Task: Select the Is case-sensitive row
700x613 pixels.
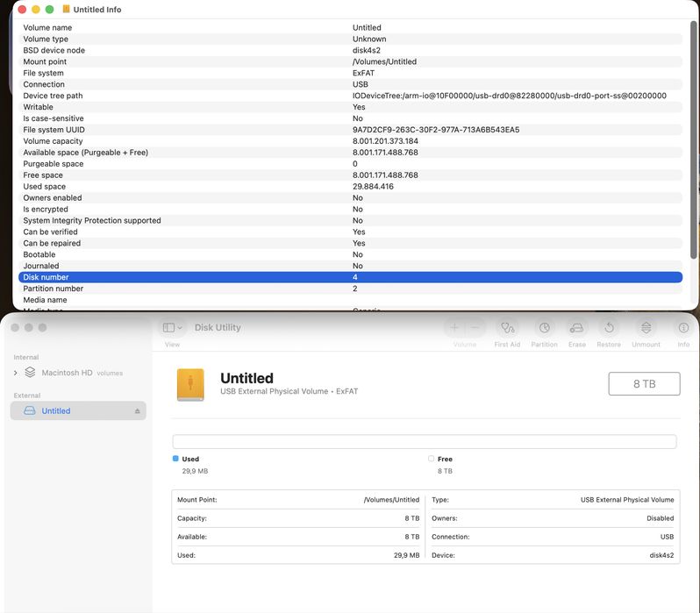Action: tap(351, 118)
